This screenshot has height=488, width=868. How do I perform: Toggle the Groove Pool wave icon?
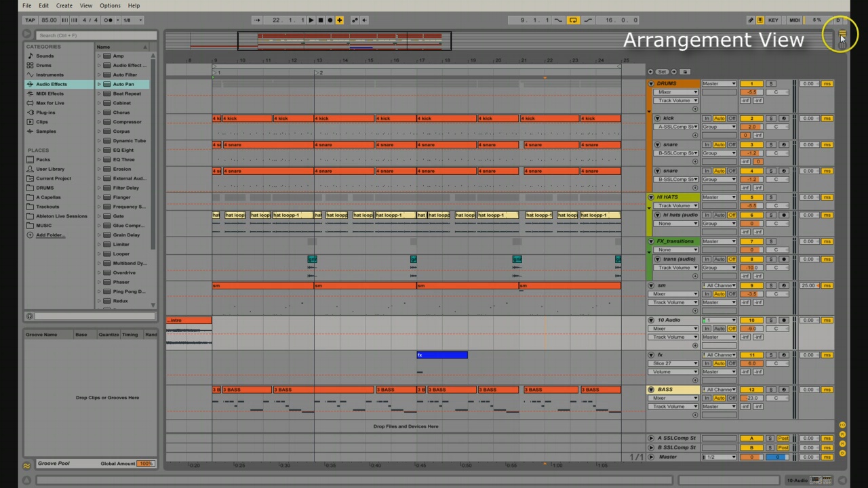27,466
